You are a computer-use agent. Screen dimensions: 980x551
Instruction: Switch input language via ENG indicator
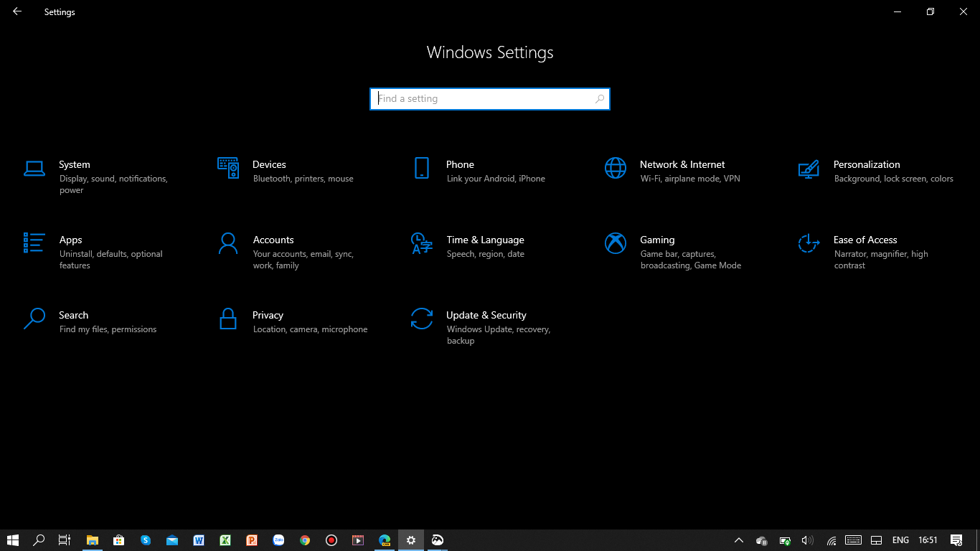click(x=900, y=540)
